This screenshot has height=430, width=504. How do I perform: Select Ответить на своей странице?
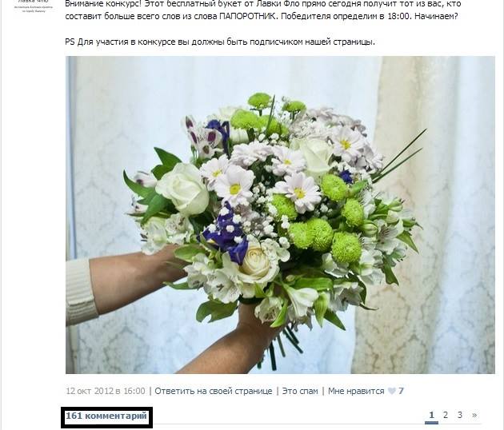(x=214, y=391)
